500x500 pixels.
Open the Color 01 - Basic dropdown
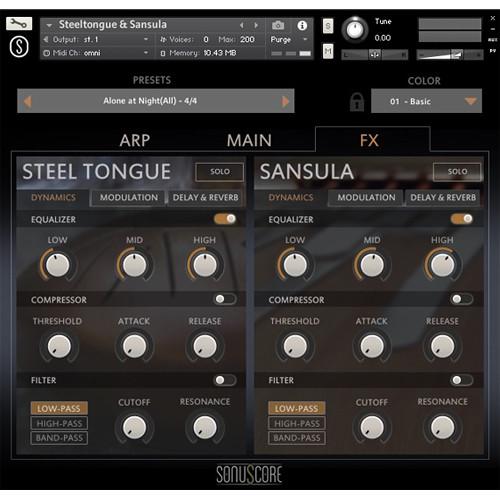pos(426,101)
